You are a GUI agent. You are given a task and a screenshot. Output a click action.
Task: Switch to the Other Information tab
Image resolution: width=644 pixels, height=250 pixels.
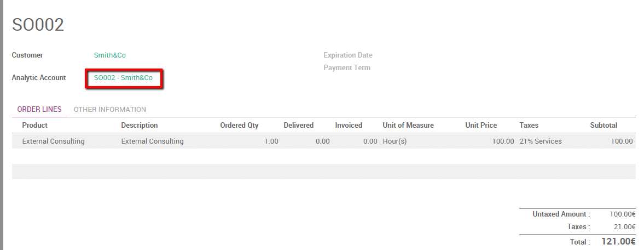coord(109,110)
